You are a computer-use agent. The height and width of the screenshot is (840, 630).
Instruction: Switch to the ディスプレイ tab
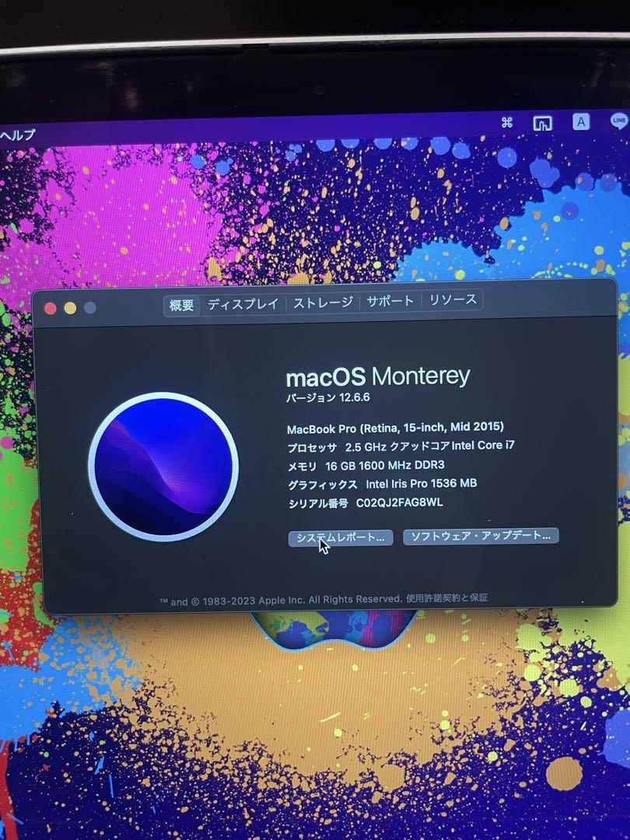[x=243, y=304]
